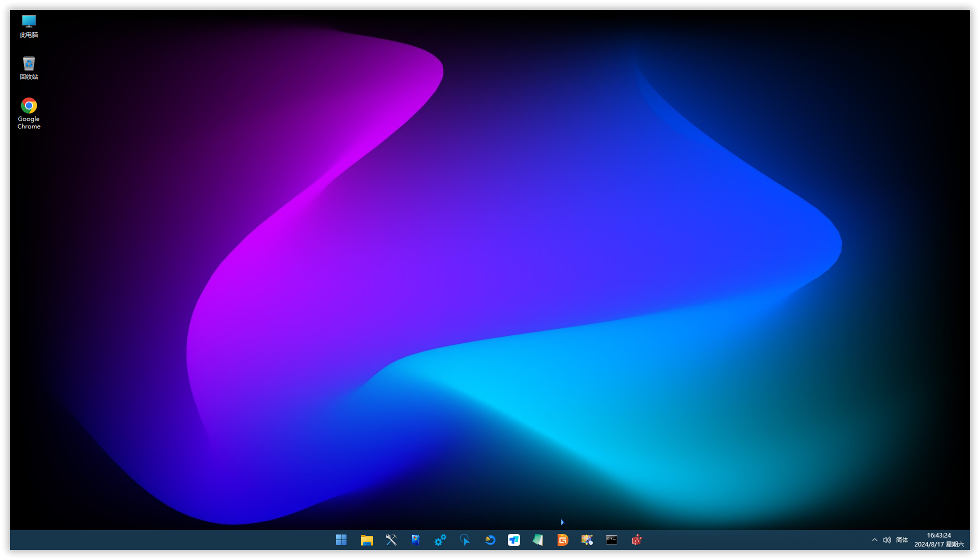This screenshot has height=560, width=980.
Task: Expand the hidden system tray icons
Action: [x=874, y=540]
